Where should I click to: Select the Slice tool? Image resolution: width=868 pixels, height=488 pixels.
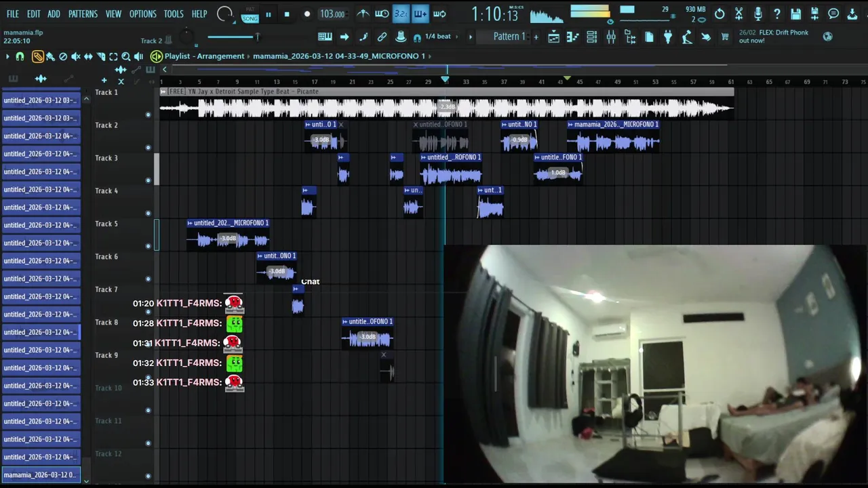(101, 56)
